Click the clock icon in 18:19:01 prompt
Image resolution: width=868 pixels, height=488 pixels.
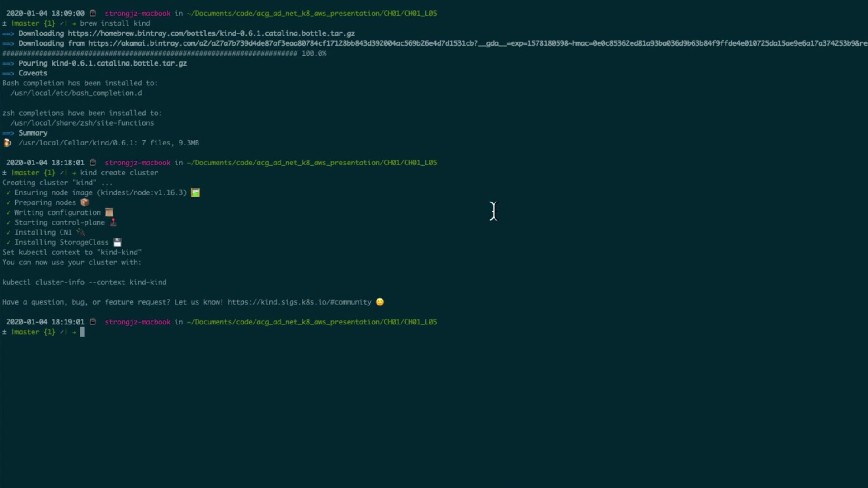pos(93,322)
